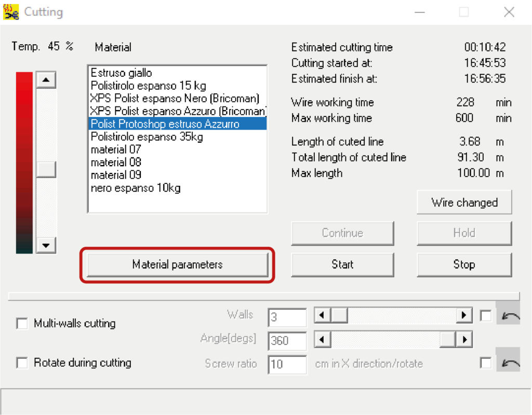Click the Continue button
The height and width of the screenshot is (415, 532).
(342, 233)
